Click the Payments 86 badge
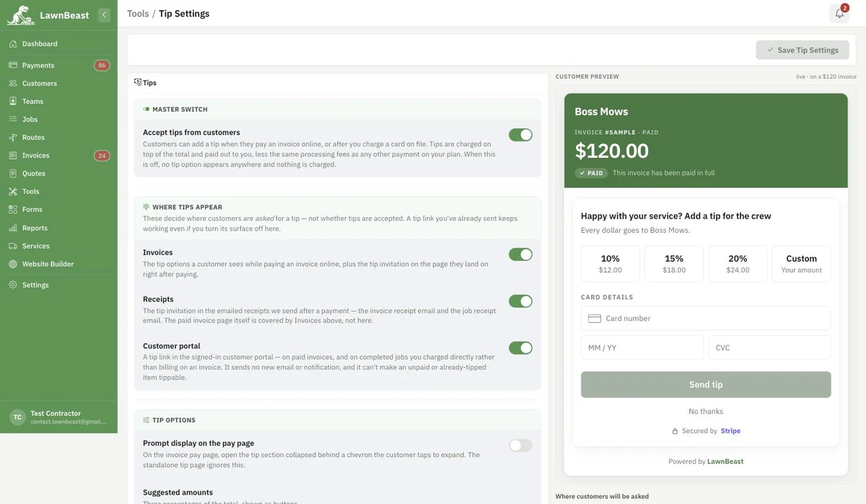The height and width of the screenshot is (504, 866). [102, 66]
